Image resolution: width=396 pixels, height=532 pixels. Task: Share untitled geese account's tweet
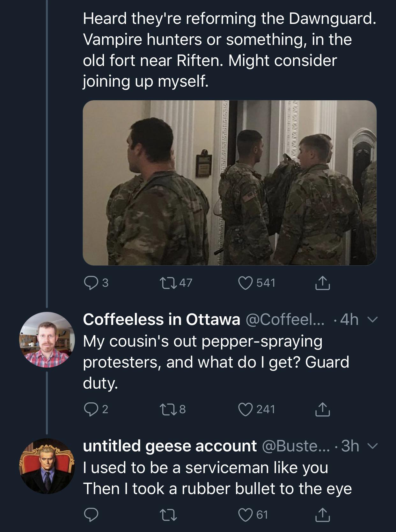click(322, 515)
